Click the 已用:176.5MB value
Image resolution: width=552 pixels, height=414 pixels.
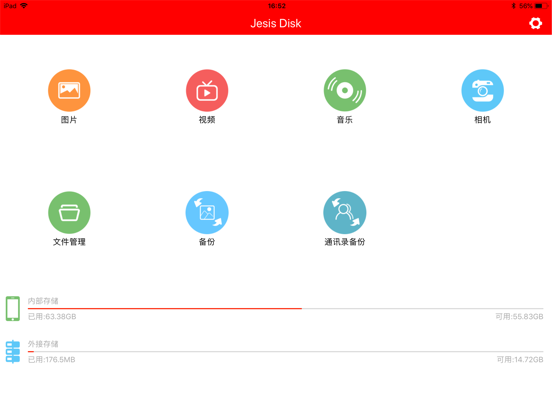click(52, 359)
